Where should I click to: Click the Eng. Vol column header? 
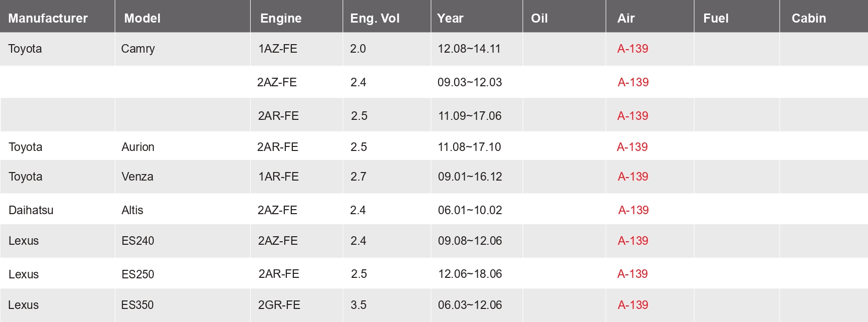tap(375, 19)
